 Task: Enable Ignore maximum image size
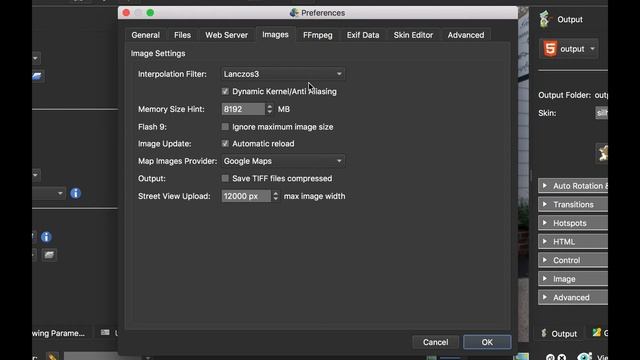click(x=225, y=127)
